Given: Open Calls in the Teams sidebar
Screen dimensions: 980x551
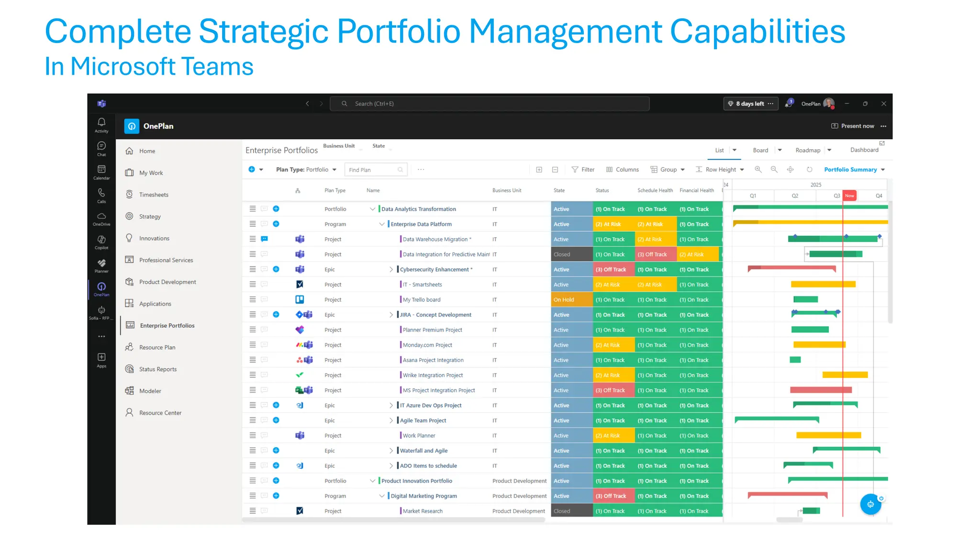Looking at the screenshot, I should 101,196.
